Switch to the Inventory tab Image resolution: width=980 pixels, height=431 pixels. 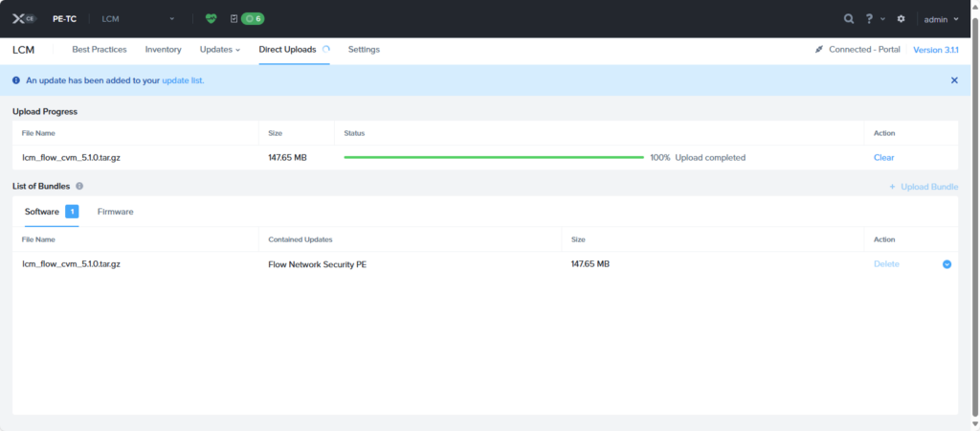click(163, 50)
